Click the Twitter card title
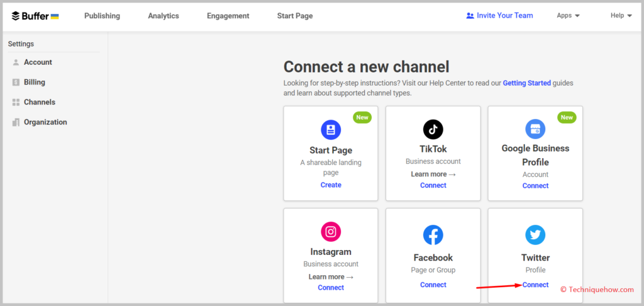Image resolution: width=644 pixels, height=306 pixels. [x=535, y=258]
